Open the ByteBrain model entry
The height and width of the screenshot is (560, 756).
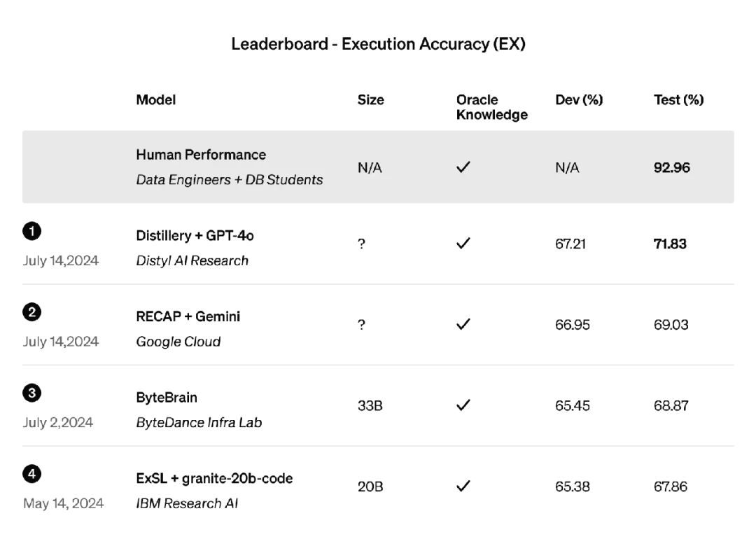pos(167,398)
